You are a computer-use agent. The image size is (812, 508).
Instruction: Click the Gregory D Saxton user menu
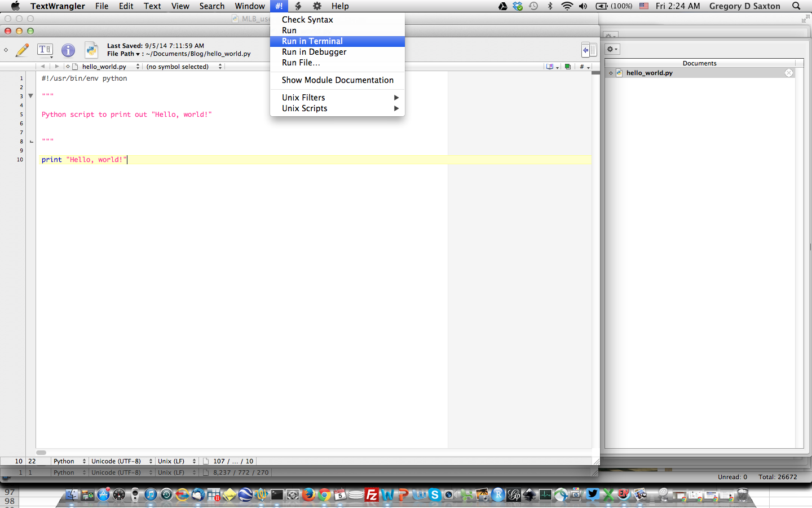(744, 6)
